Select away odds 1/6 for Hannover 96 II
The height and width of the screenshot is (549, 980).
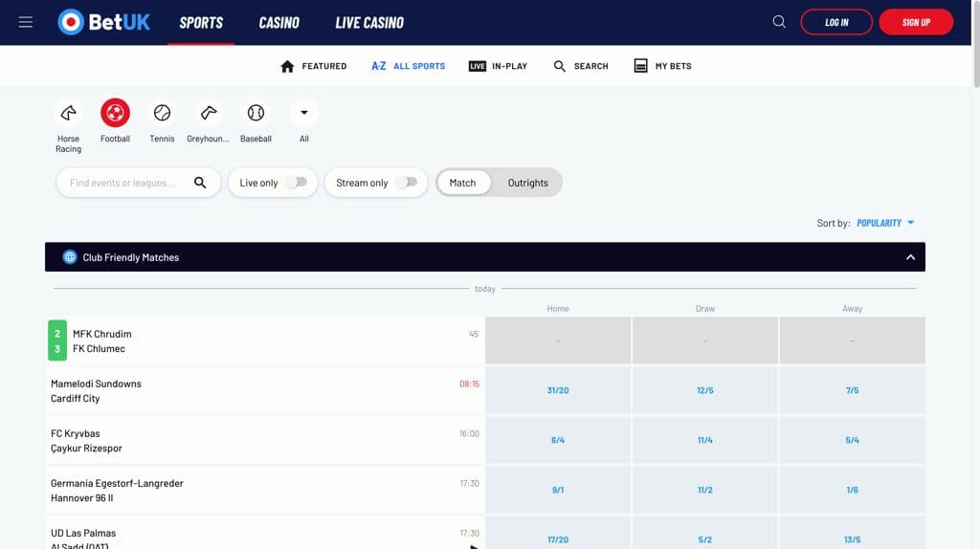853,491
